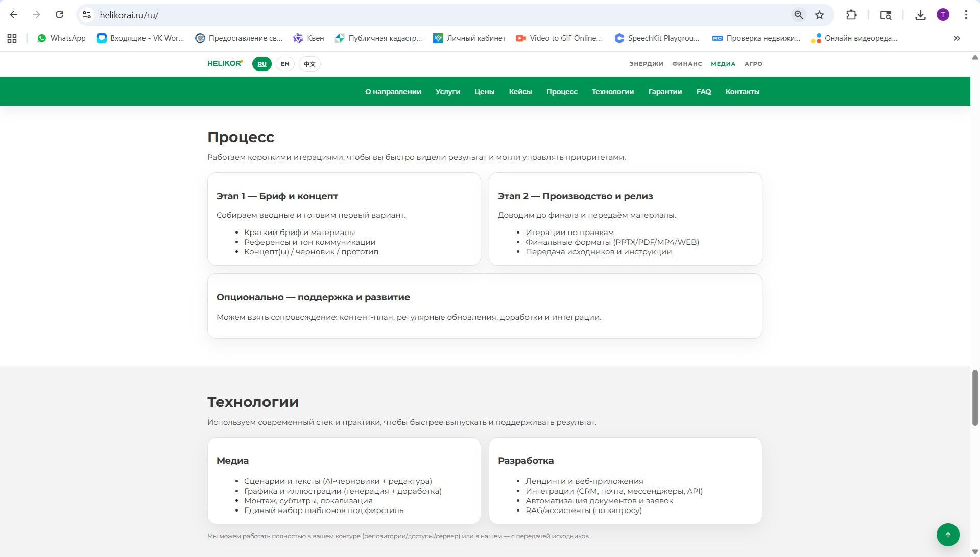The height and width of the screenshot is (557, 980).
Task: Open site information icon in address bar
Action: click(x=87, y=15)
